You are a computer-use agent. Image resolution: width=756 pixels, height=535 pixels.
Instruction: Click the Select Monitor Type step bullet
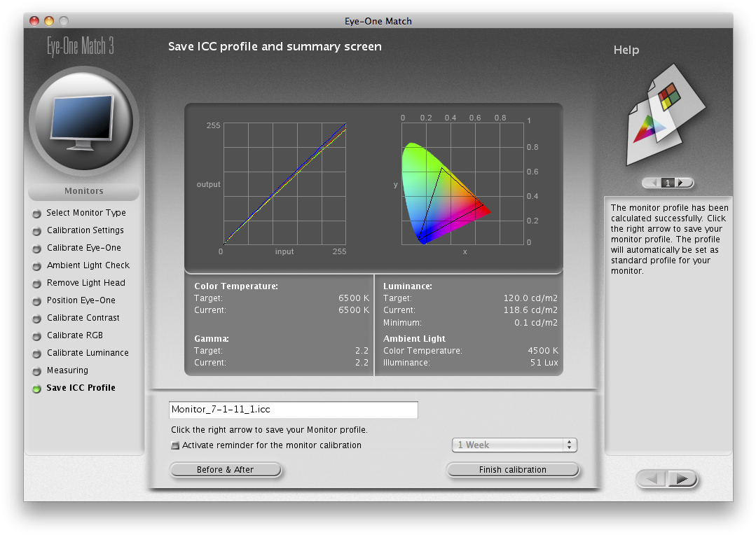coord(36,214)
